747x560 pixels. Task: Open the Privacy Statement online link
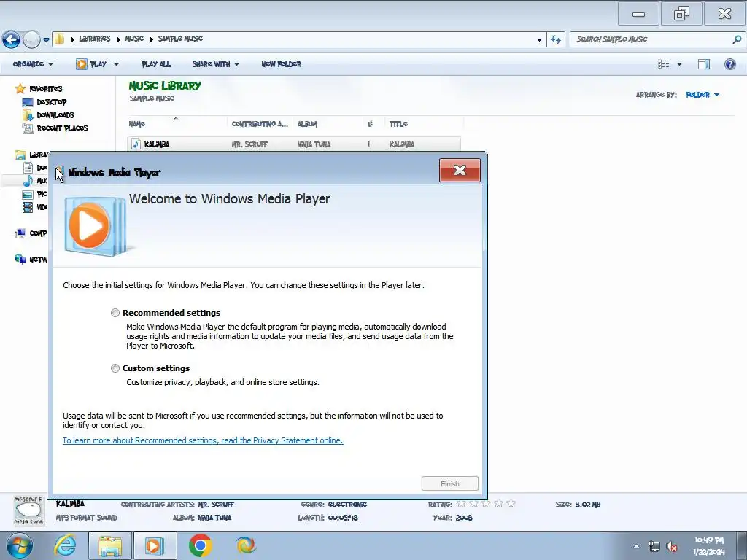pos(203,440)
